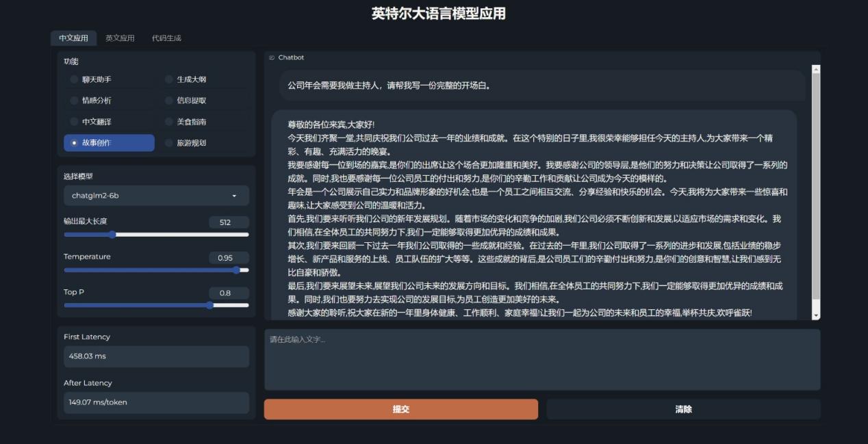This screenshot has width=868, height=444.
Task: Click the Top P slider handle
Action: pos(211,305)
